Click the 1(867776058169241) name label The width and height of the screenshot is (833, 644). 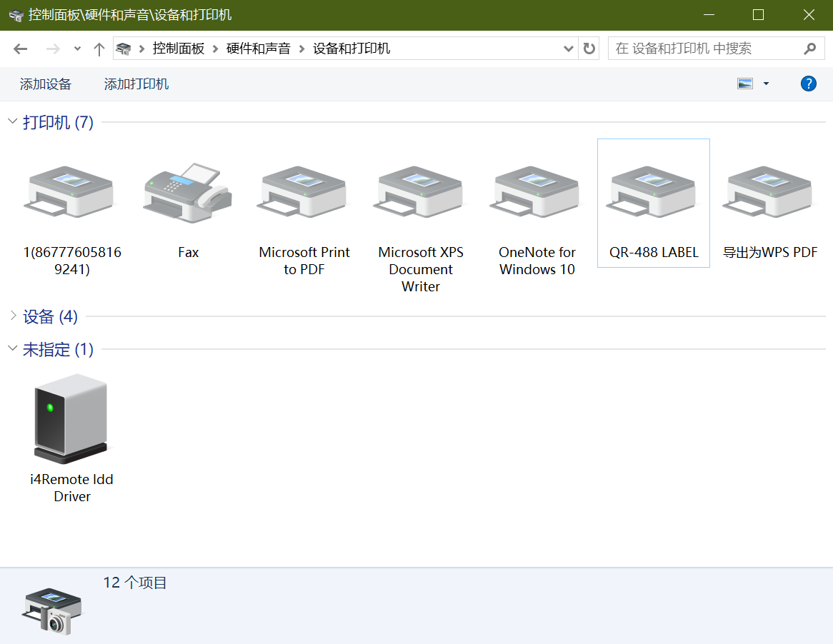[72, 261]
